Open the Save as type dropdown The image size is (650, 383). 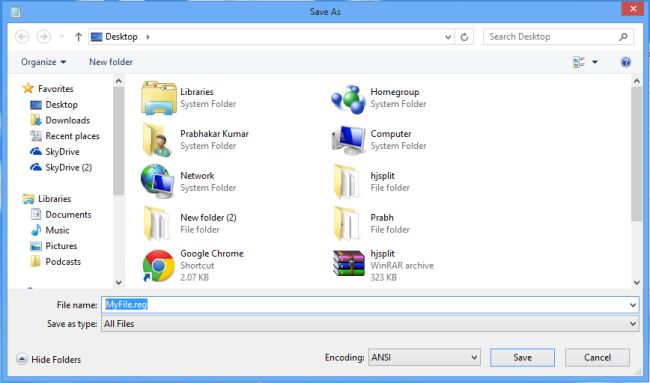pyautogui.click(x=370, y=324)
